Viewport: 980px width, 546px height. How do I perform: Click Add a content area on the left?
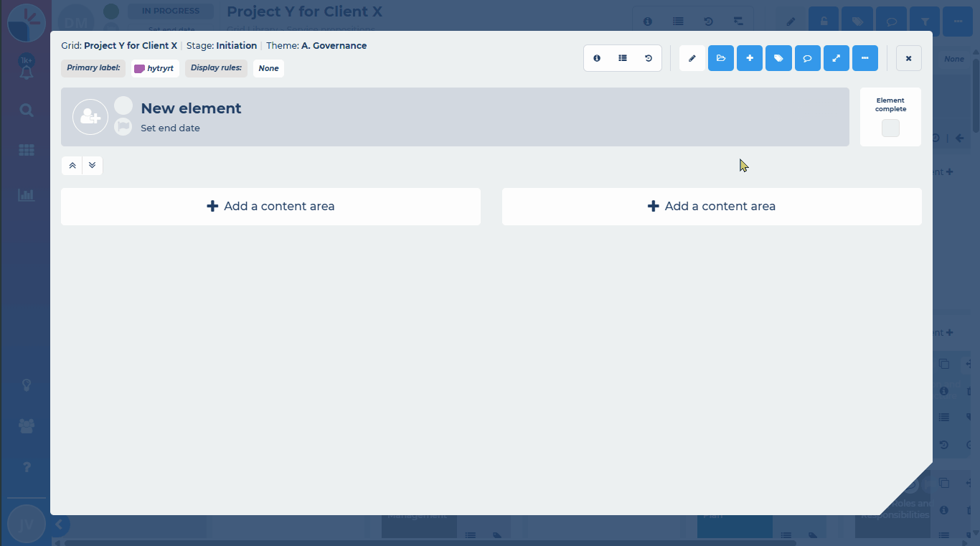[x=270, y=206]
